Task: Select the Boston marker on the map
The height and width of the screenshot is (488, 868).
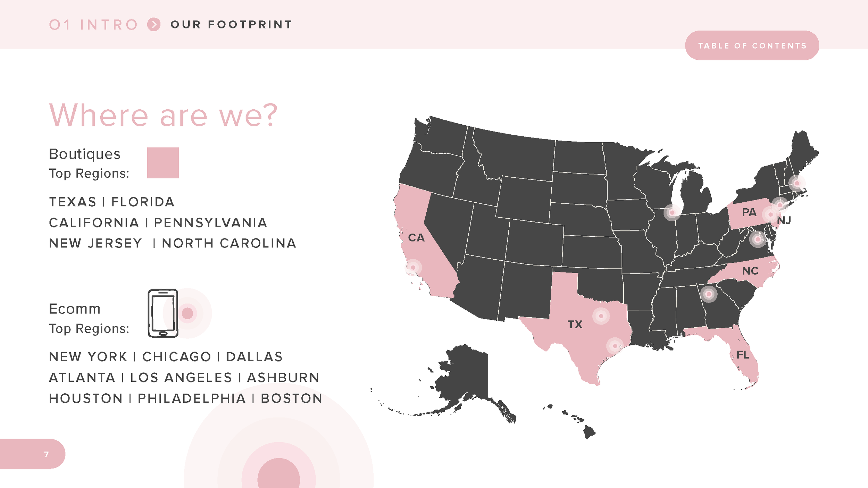Action: (x=797, y=183)
